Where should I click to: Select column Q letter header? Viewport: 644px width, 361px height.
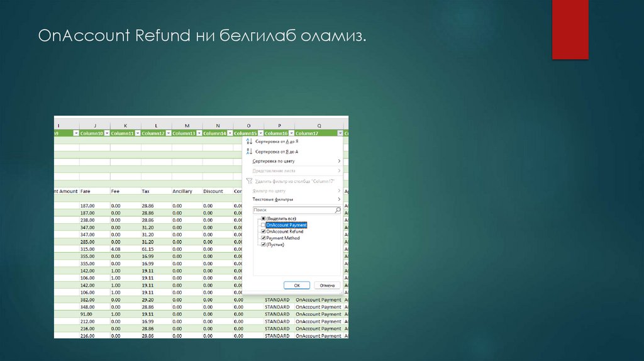coord(319,126)
